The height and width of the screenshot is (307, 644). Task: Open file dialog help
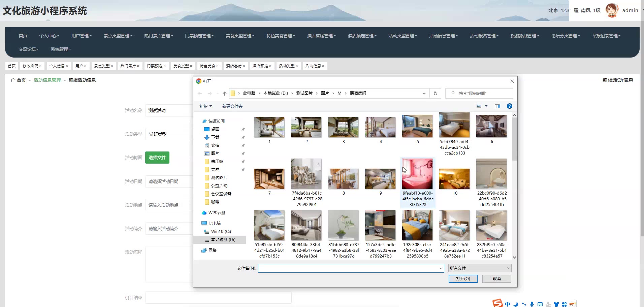(510, 106)
